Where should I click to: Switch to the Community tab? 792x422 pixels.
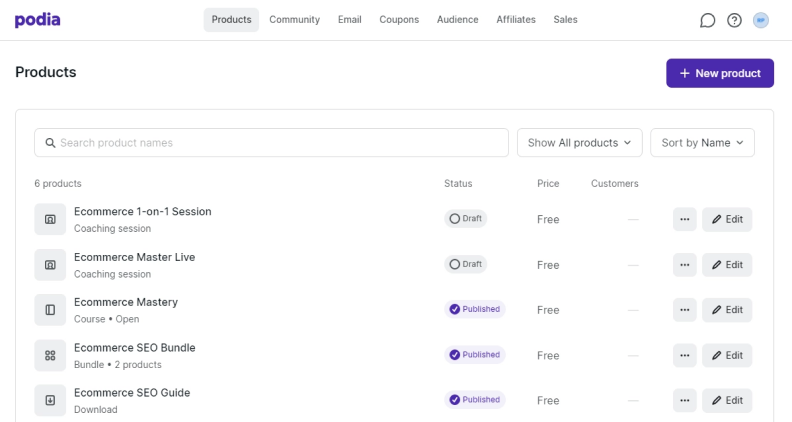point(294,20)
